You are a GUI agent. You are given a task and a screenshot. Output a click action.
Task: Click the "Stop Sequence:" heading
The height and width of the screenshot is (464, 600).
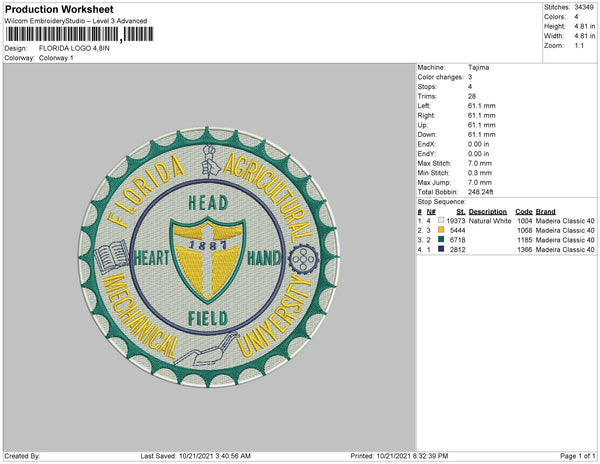[442, 202]
